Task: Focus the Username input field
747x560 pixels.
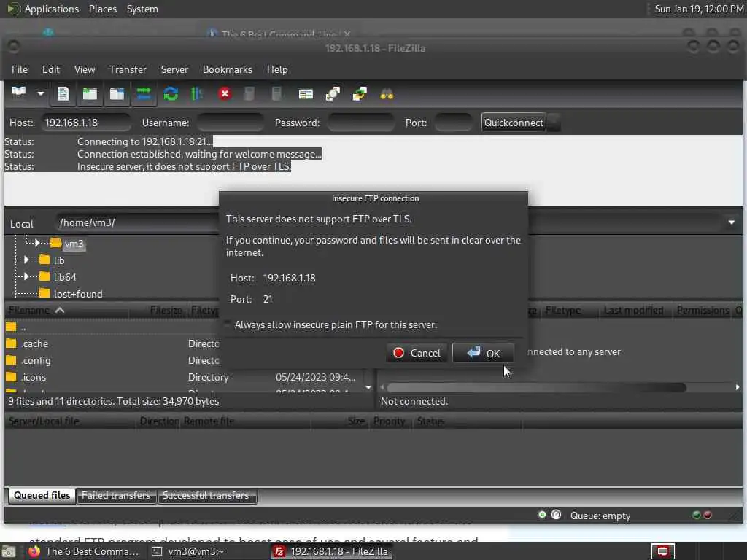Action: pyautogui.click(x=230, y=122)
